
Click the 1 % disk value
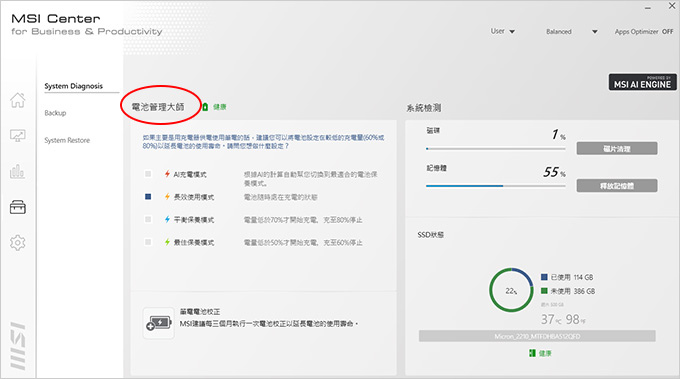559,135
